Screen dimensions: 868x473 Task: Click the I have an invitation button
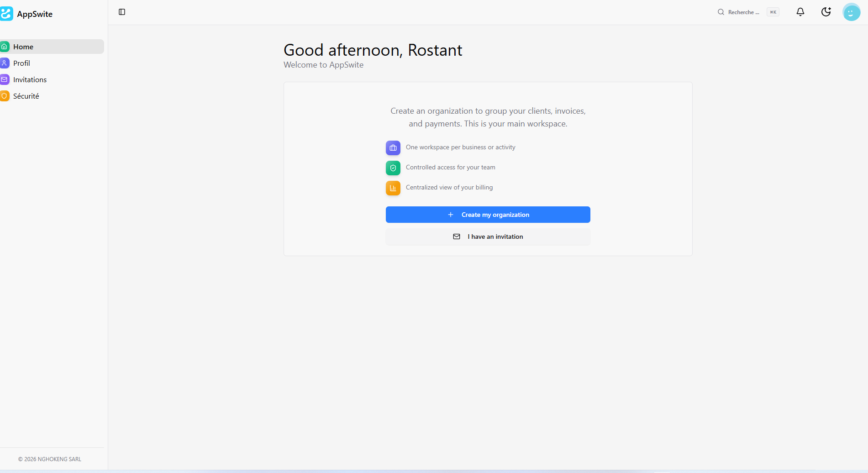[488, 236]
